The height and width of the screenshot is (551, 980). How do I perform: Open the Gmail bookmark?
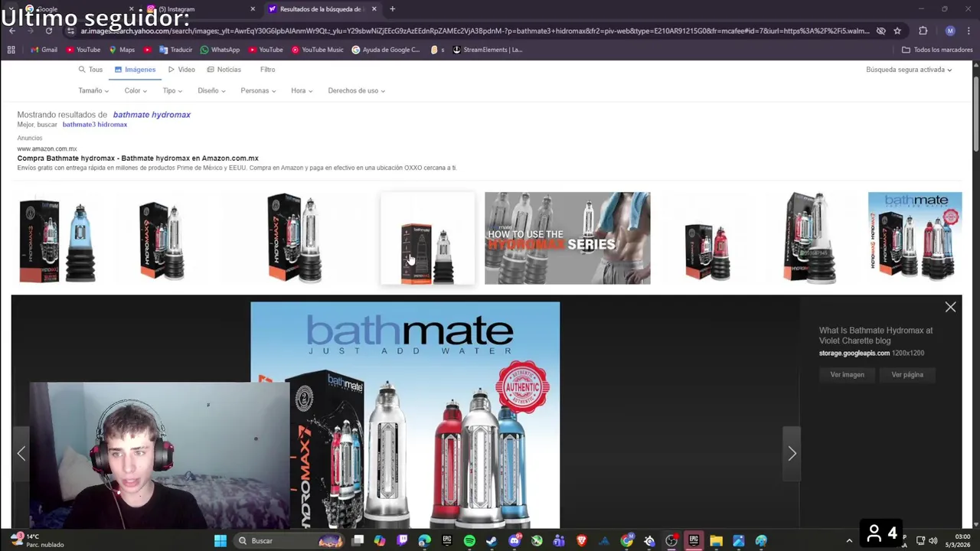coord(44,50)
